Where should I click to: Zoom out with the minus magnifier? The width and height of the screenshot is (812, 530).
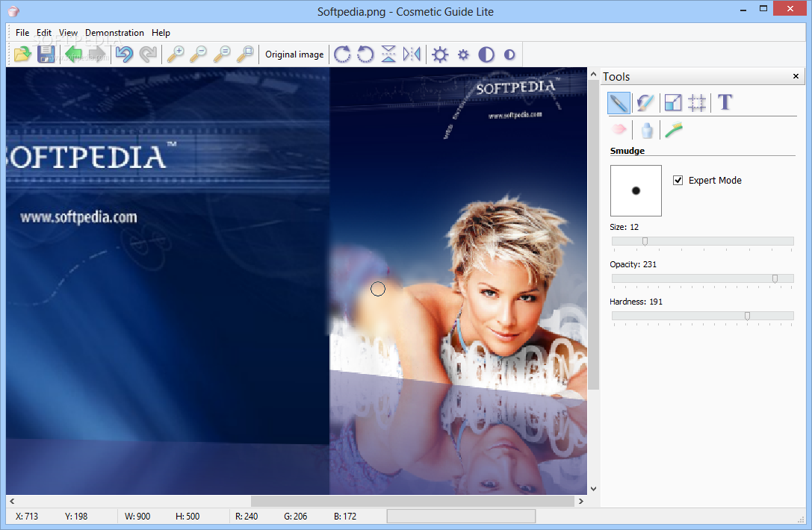[x=199, y=54]
